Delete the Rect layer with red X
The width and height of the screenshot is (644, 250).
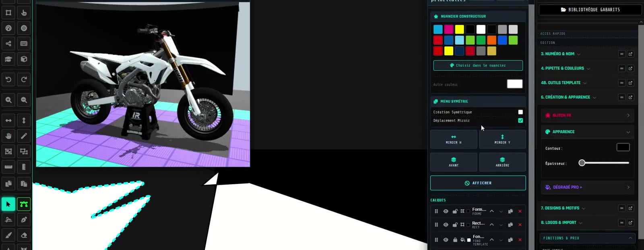point(520,225)
